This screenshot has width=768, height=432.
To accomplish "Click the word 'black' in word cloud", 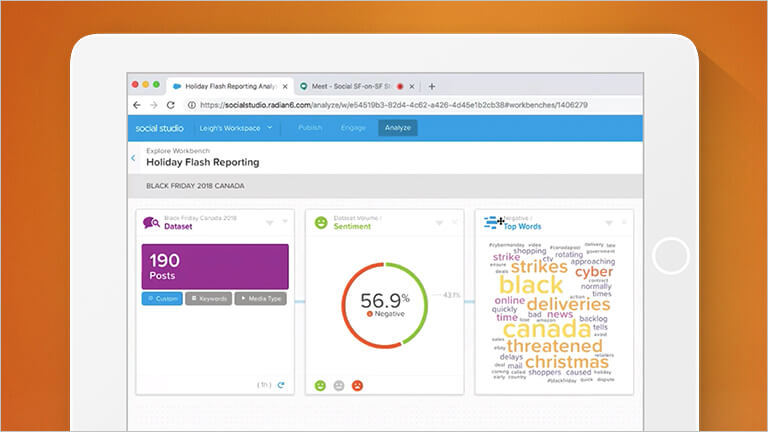I will [x=531, y=286].
